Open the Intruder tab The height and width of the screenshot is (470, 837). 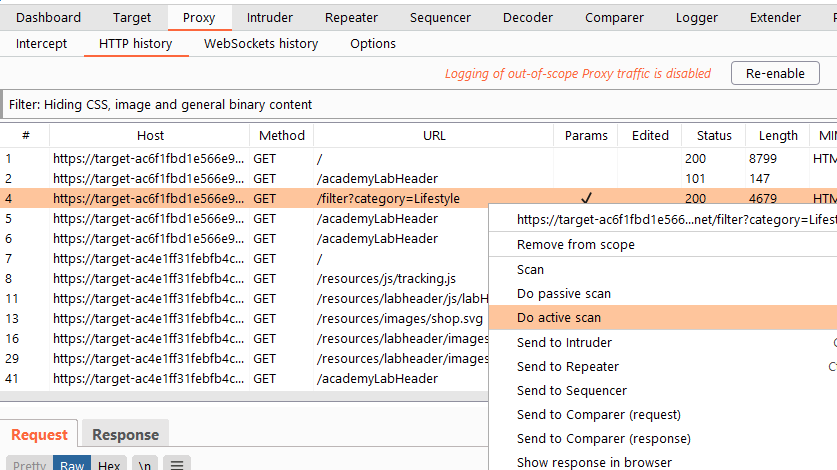pos(270,18)
